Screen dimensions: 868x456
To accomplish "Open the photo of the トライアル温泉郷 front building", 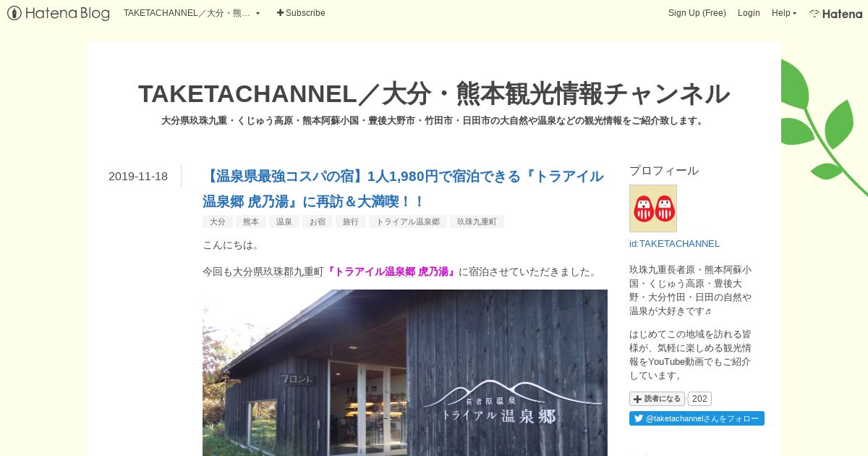I will point(405,373).
